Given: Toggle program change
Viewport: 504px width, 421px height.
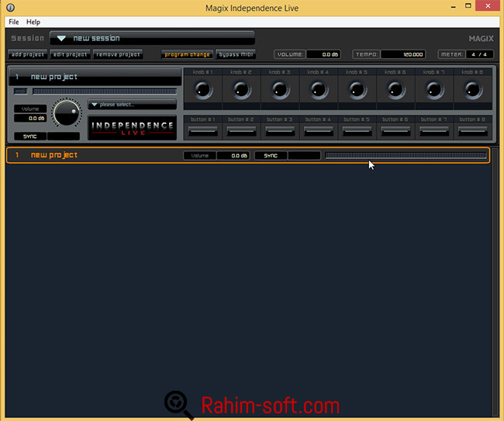Looking at the screenshot, I should tap(187, 54).
